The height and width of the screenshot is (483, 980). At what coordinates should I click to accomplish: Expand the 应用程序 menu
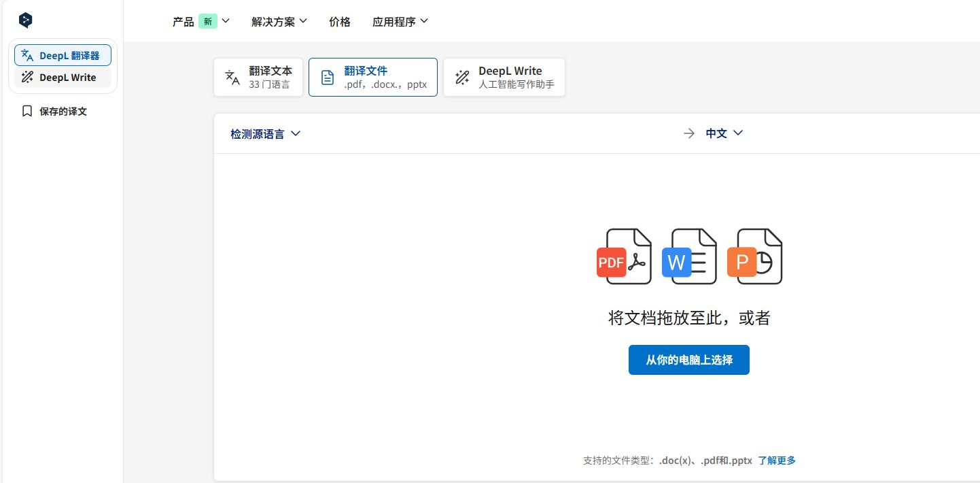[400, 22]
